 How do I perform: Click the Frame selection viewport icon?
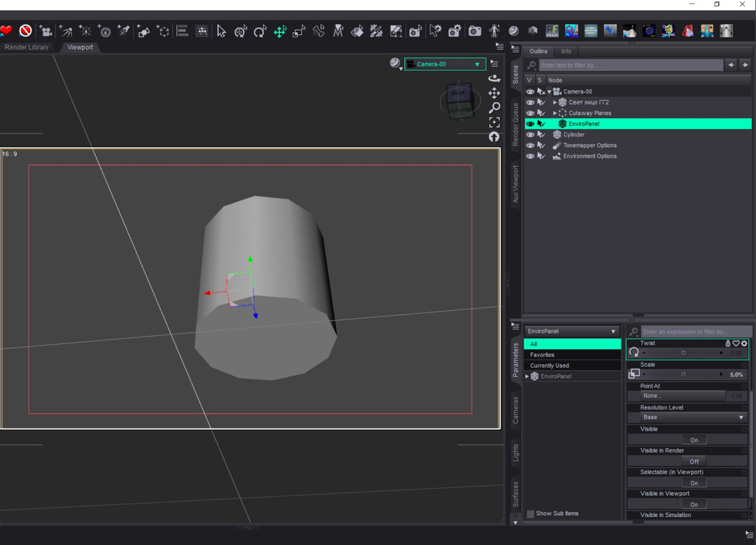[x=494, y=123]
